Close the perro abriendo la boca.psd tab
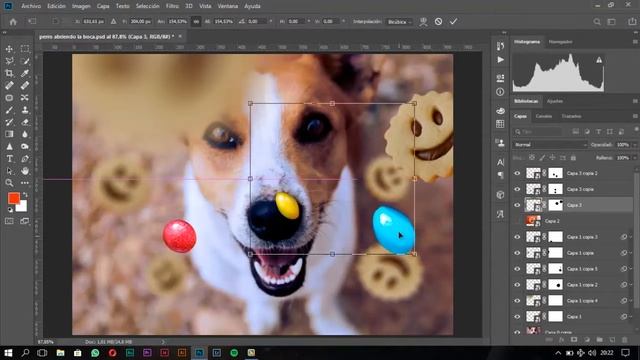Image resolution: width=640 pixels, height=360 pixels. [x=180, y=37]
